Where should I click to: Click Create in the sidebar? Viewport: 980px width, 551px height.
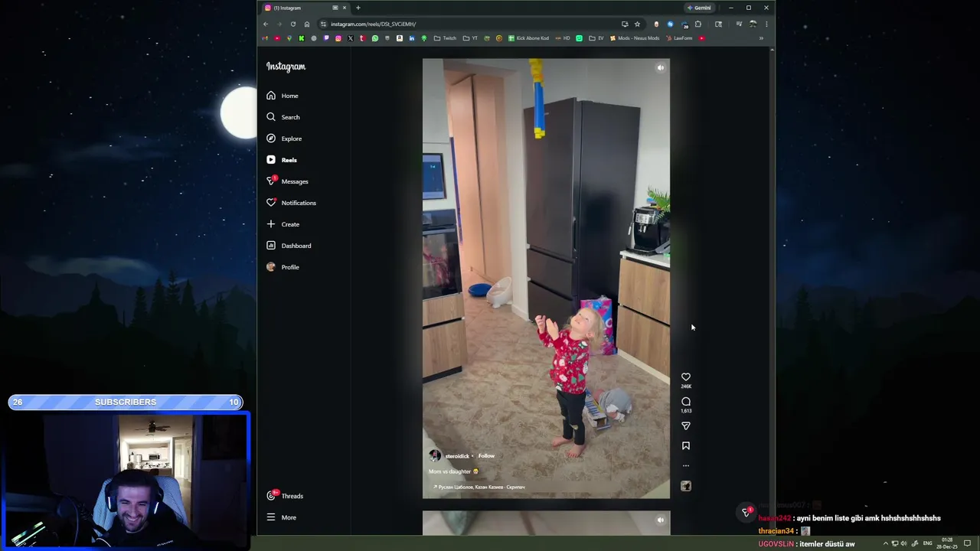tap(283, 224)
